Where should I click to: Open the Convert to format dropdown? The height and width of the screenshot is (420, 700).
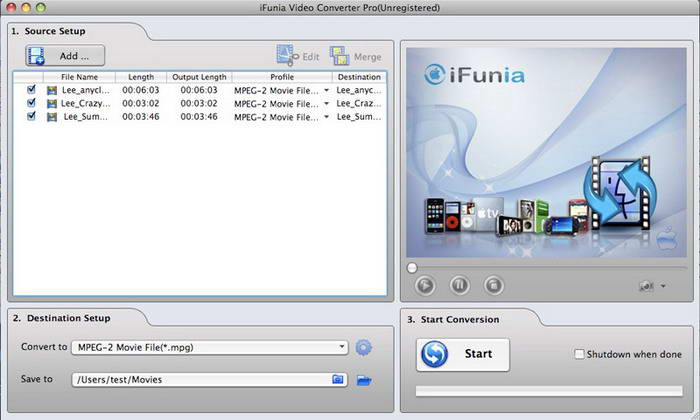[209, 347]
